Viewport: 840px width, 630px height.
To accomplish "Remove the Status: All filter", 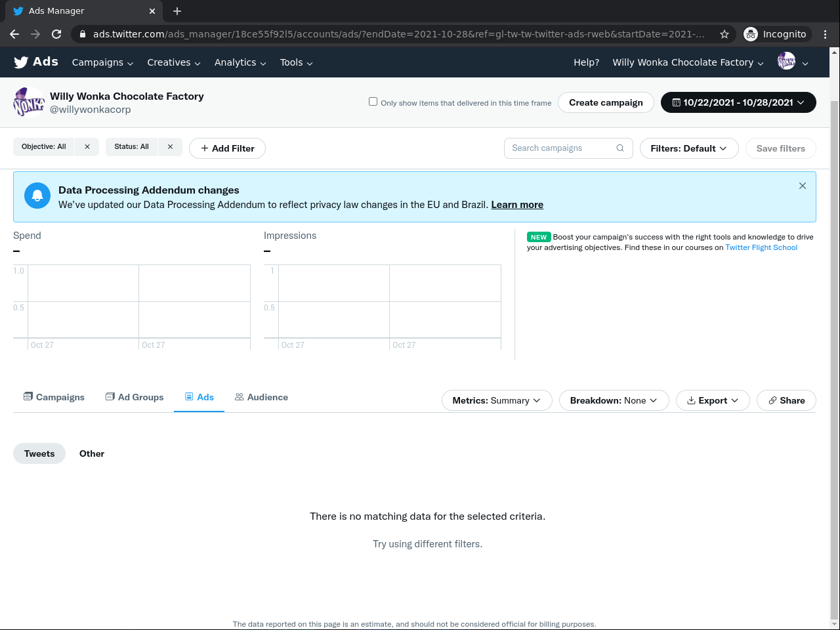I will [170, 147].
